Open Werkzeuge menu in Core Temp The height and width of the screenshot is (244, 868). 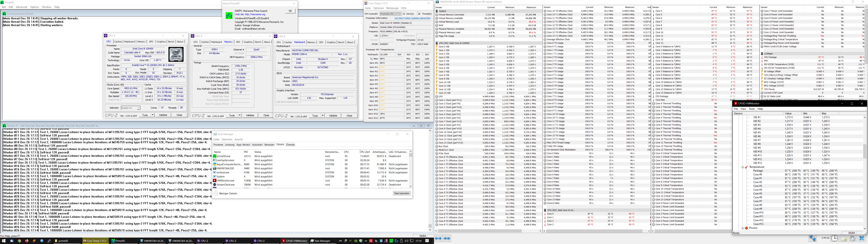coord(392,8)
